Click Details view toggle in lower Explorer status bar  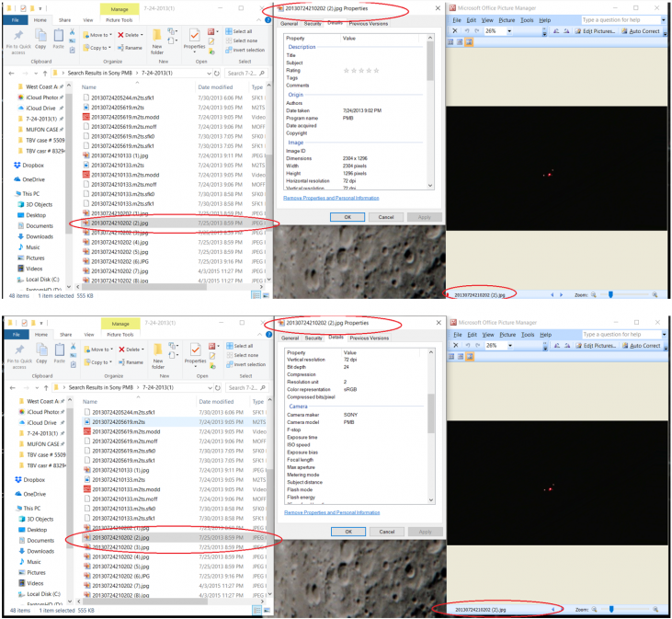[256, 610]
